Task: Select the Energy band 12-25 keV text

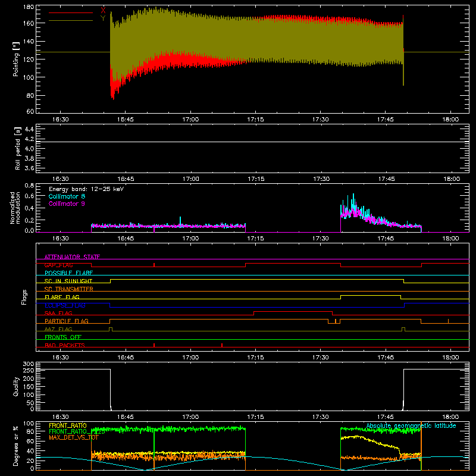Action: pyautogui.click(x=86, y=189)
